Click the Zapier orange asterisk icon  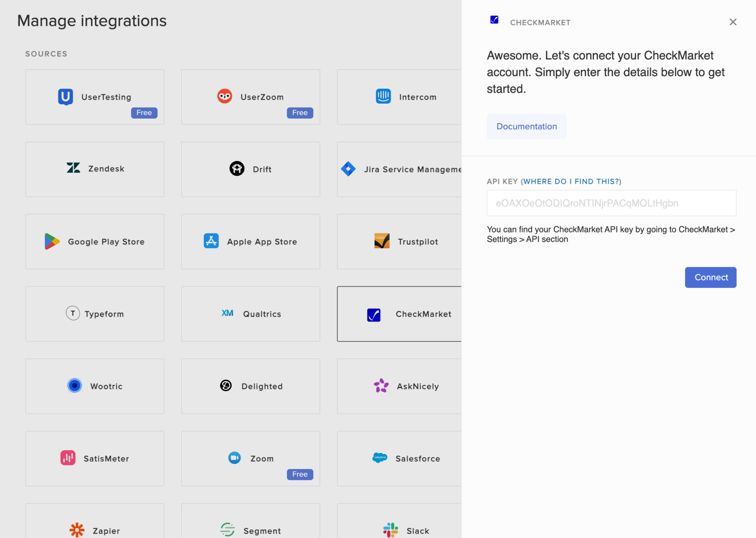click(77, 530)
